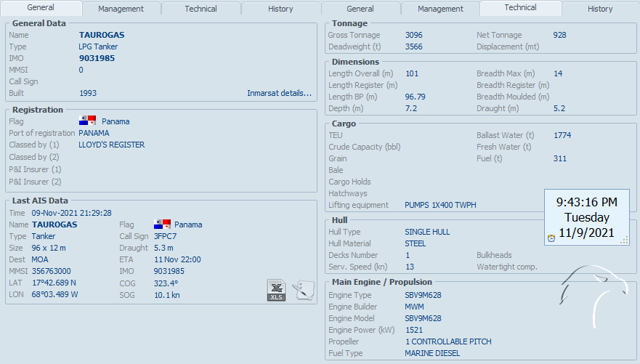Click the Depth value 7.2
The height and width of the screenshot is (364, 640).
pos(411,108)
